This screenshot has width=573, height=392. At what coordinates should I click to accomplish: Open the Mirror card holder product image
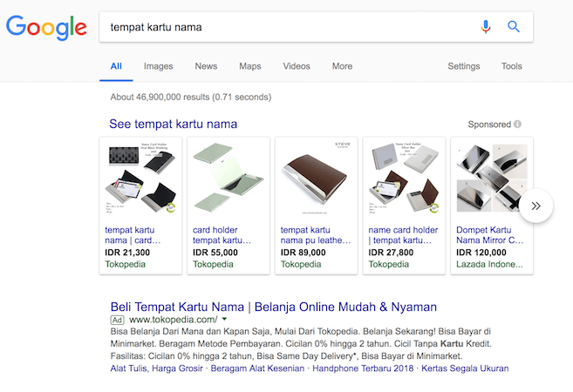coord(492,178)
